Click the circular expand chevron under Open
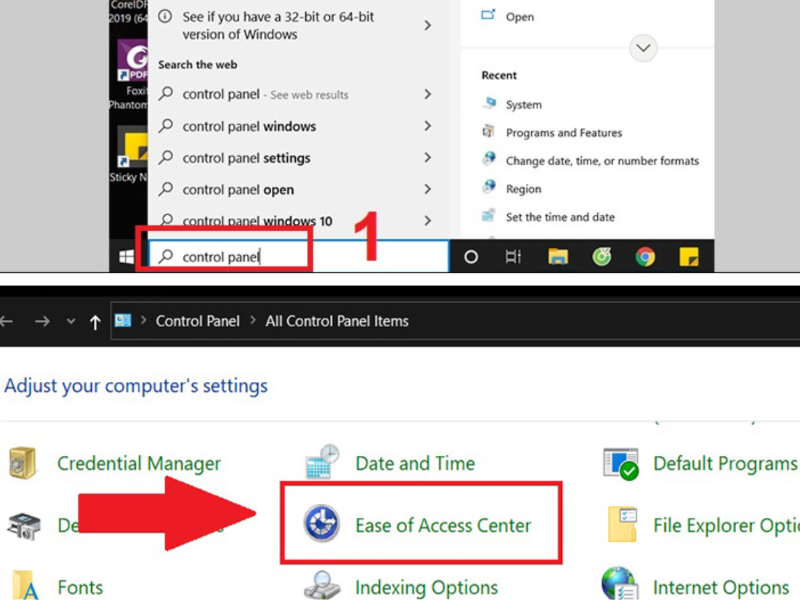800x600 pixels. pos(644,47)
